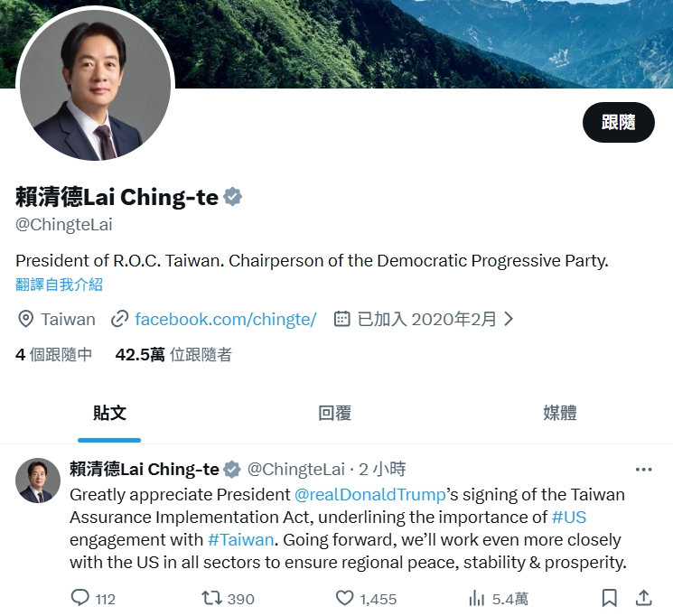The height and width of the screenshot is (616, 673).
Task: Share the post using the upload icon
Action: tap(644, 598)
